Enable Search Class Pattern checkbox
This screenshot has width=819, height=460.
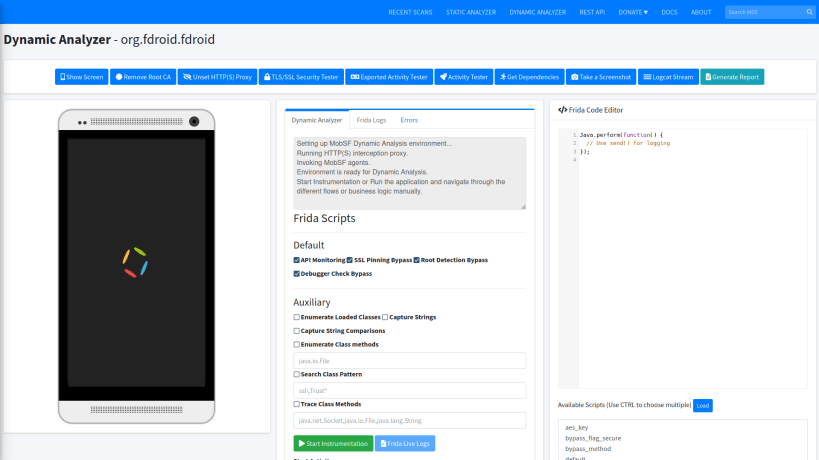point(297,374)
